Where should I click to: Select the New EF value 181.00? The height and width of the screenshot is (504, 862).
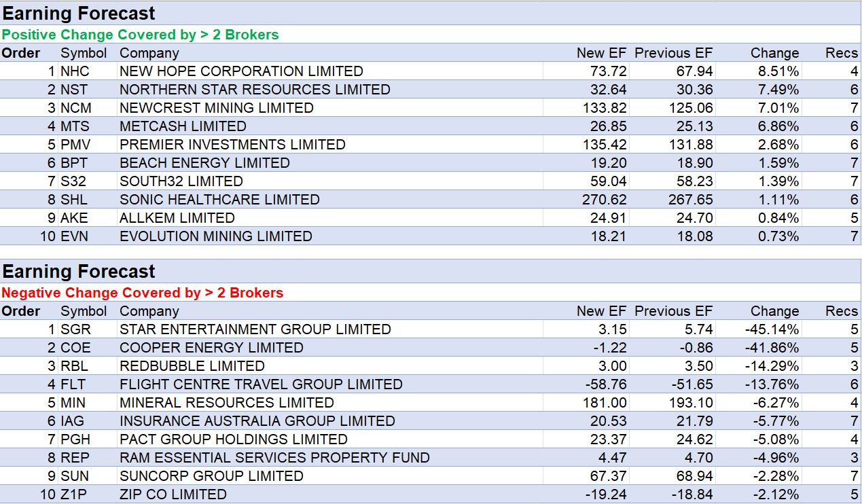[x=604, y=403]
